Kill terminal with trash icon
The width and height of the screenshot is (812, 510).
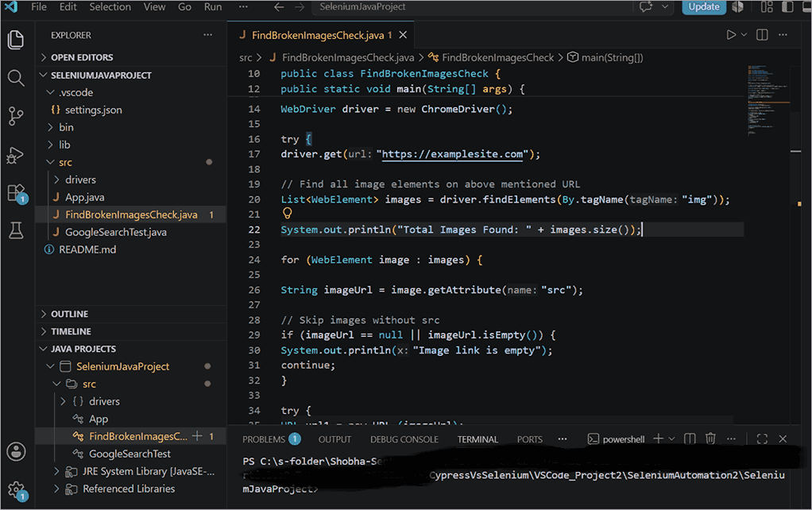710,439
